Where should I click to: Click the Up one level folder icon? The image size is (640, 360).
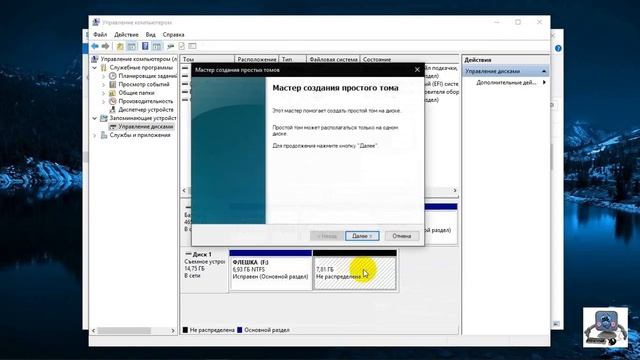coord(120,47)
